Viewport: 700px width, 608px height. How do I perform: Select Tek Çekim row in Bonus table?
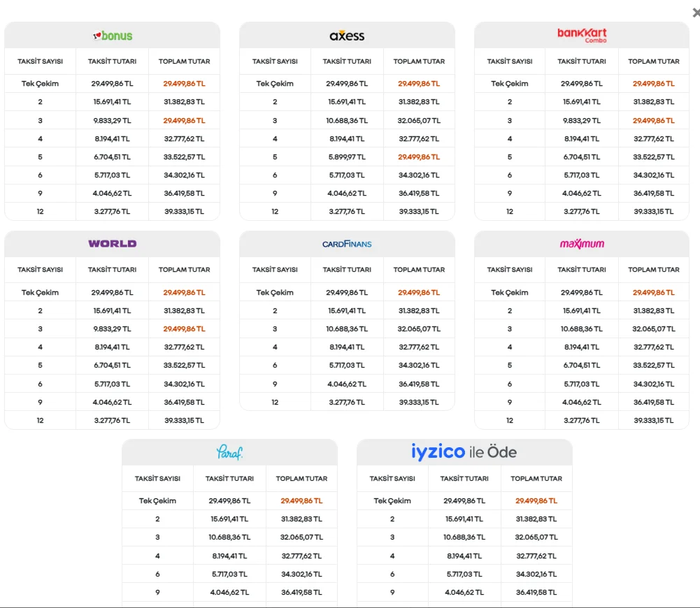(x=112, y=83)
